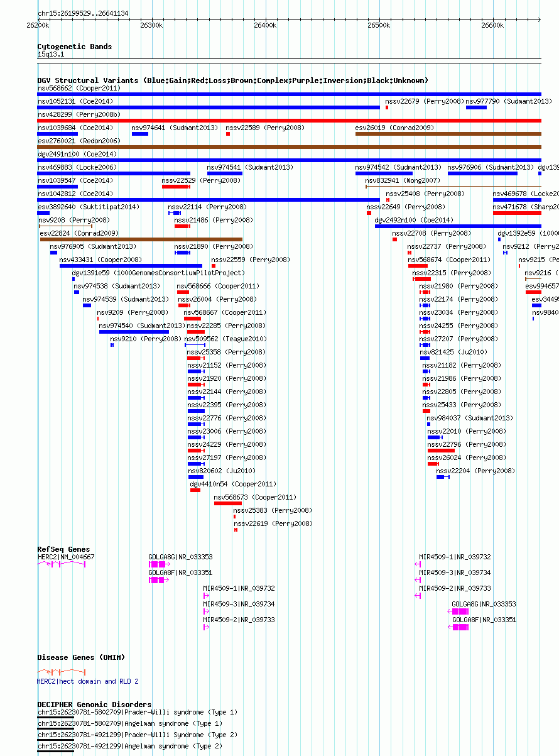The image size is (559, 756).
Task: Select the nsv1052131 (Coe2014) variant label
Action: (x=75, y=101)
